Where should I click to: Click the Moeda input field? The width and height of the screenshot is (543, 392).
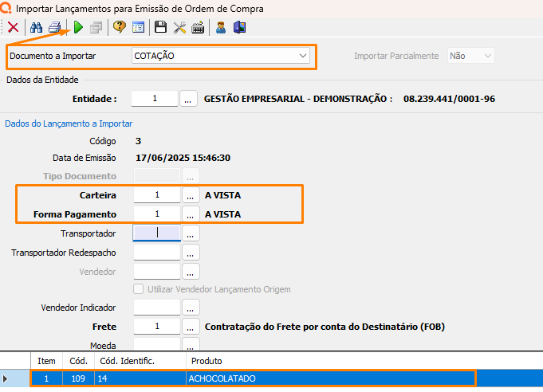tap(157, 344)
